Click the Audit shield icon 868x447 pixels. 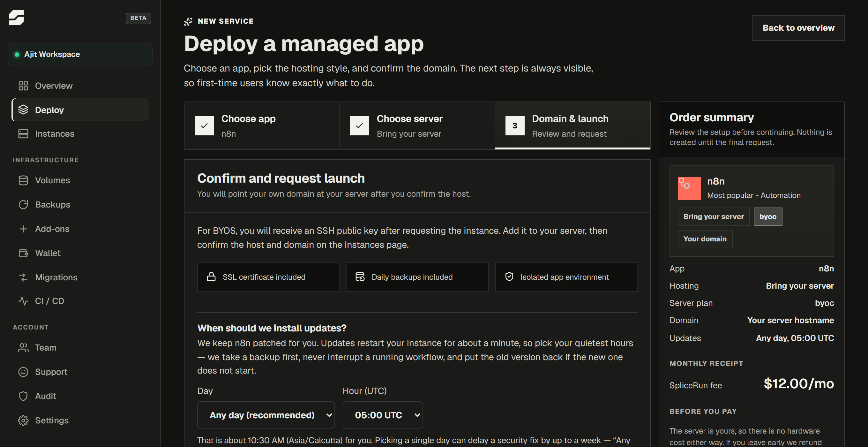pos(23,396)
